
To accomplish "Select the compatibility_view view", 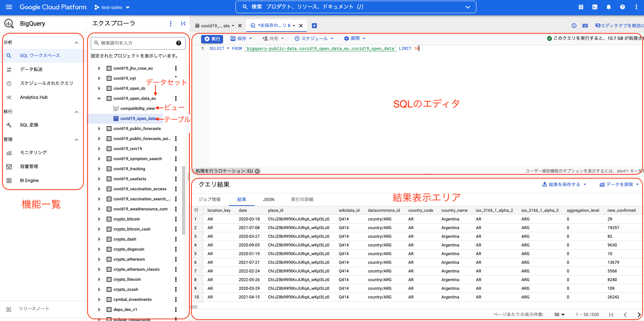I will tap(137, 109).
